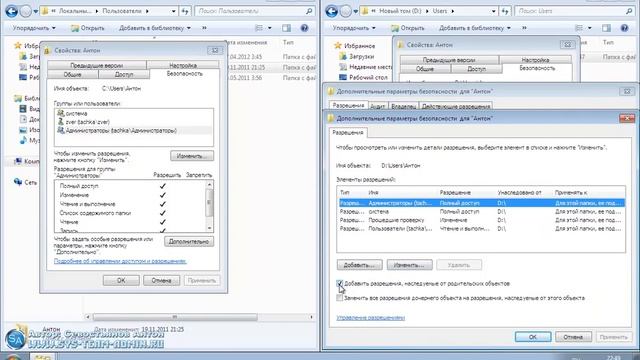This screenshot has height=360, width=640.
Task: Click OK in left properties dialog
Action: point(121,280)
